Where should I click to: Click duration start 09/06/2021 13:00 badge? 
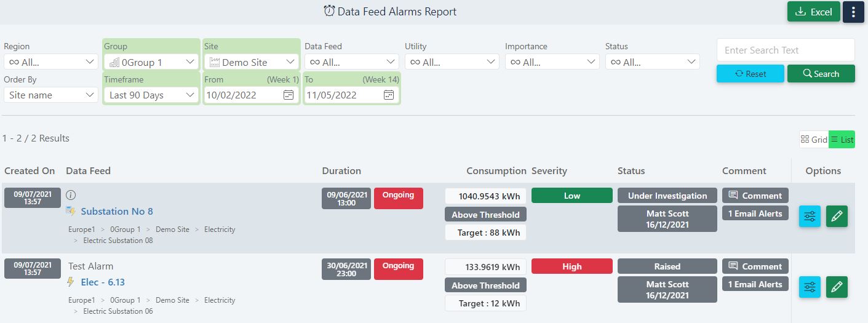pos(347,198)
